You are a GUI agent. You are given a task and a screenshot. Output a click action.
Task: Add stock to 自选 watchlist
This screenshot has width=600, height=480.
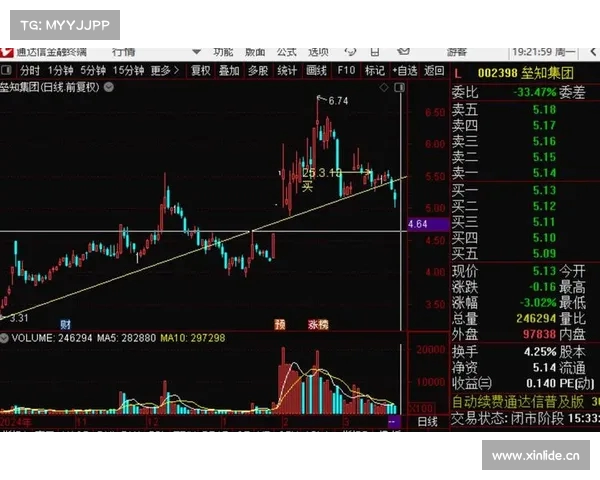(x=404, y=70)
